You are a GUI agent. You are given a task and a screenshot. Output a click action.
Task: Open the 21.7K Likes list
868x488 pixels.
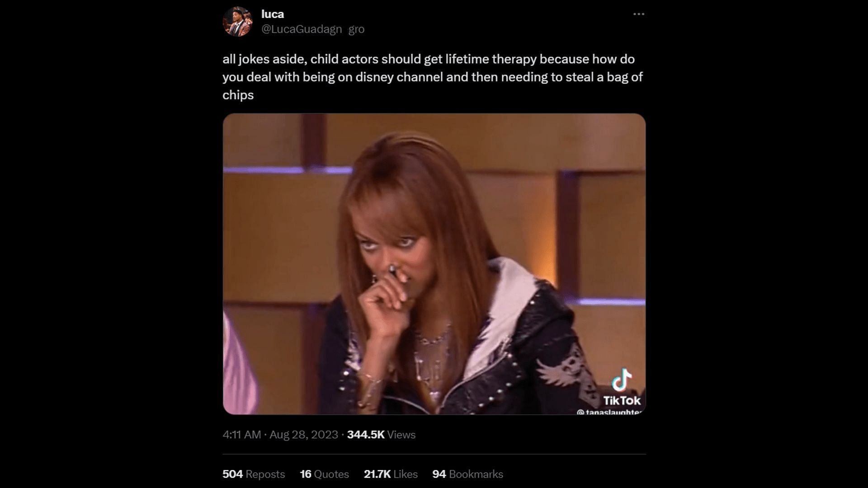[x=391, y=474]
